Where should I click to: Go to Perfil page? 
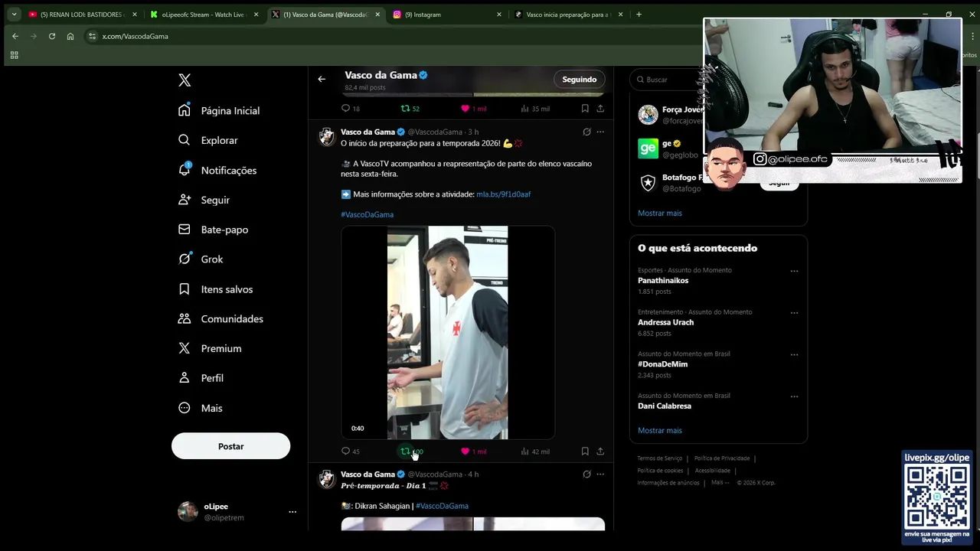201,378
